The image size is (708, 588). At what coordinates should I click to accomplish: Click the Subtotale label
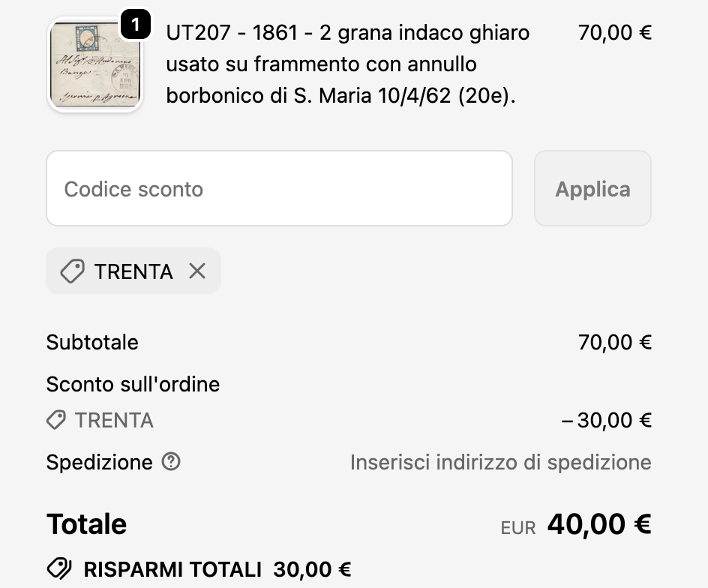coord(92,343)
